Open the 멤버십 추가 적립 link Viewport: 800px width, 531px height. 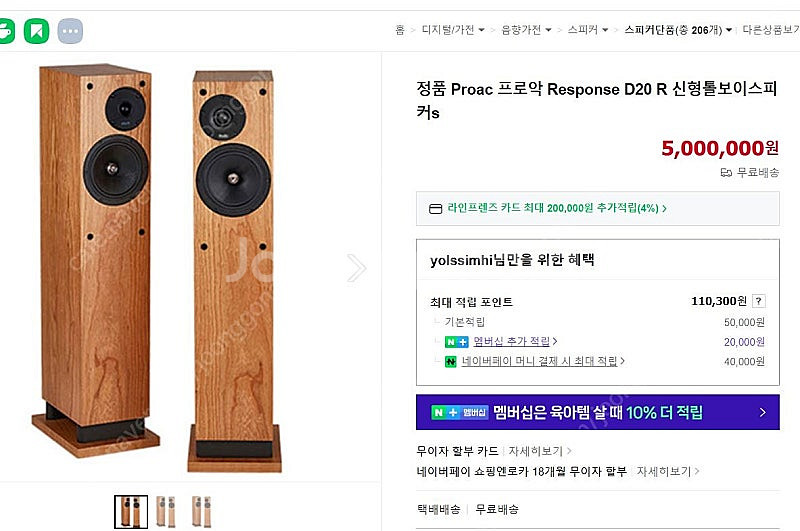point(512,342)
